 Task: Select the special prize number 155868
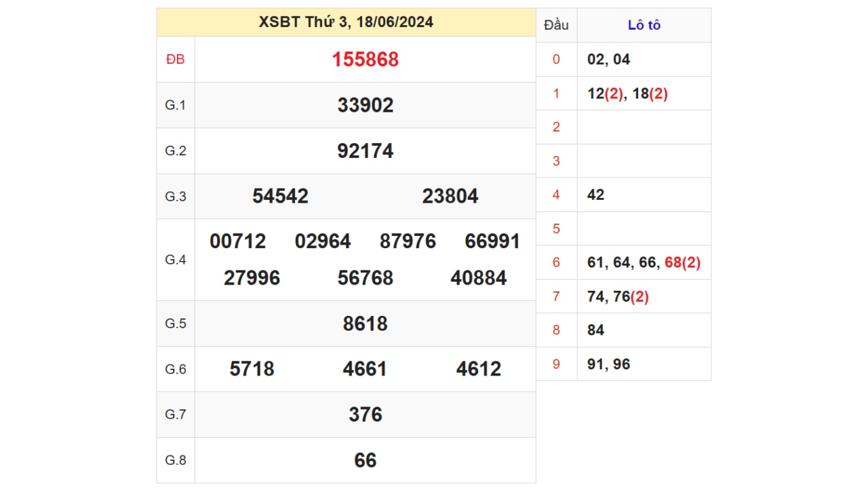[x=366, y=60]
